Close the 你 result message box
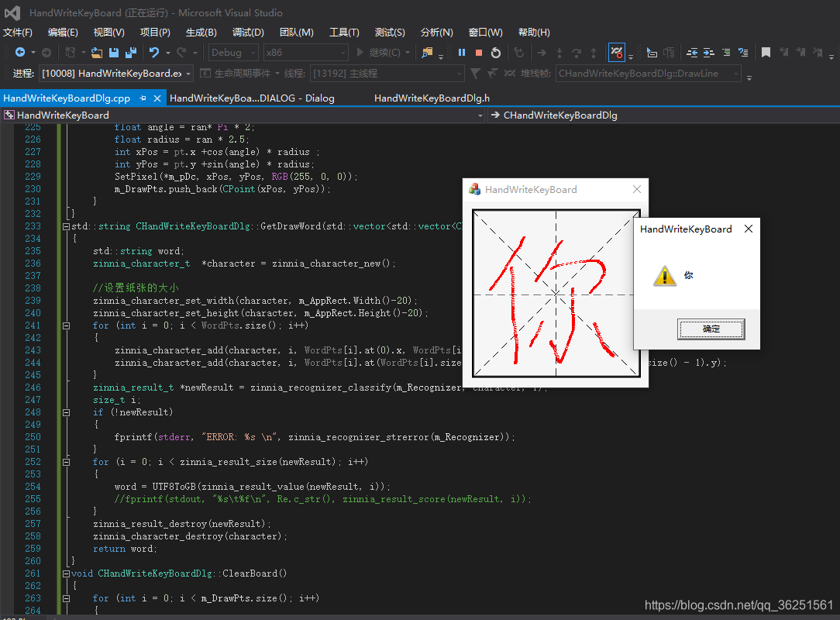 (x=749, y=229)
